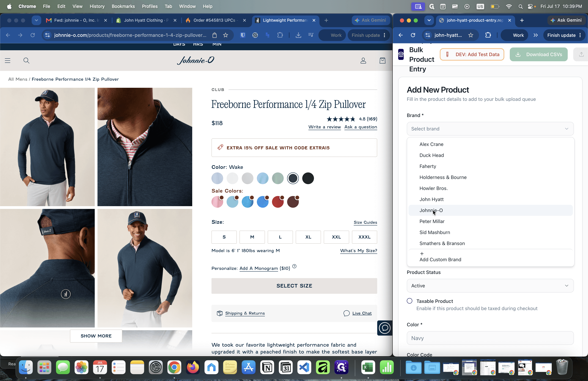Select size XL
The image size is (588, 381).
(x=308, y=237)
